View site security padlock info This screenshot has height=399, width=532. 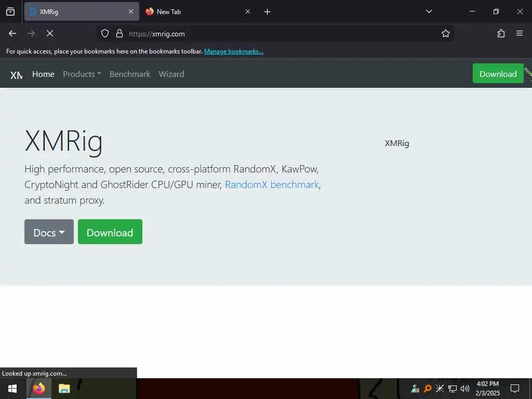[x=119, y=33]
